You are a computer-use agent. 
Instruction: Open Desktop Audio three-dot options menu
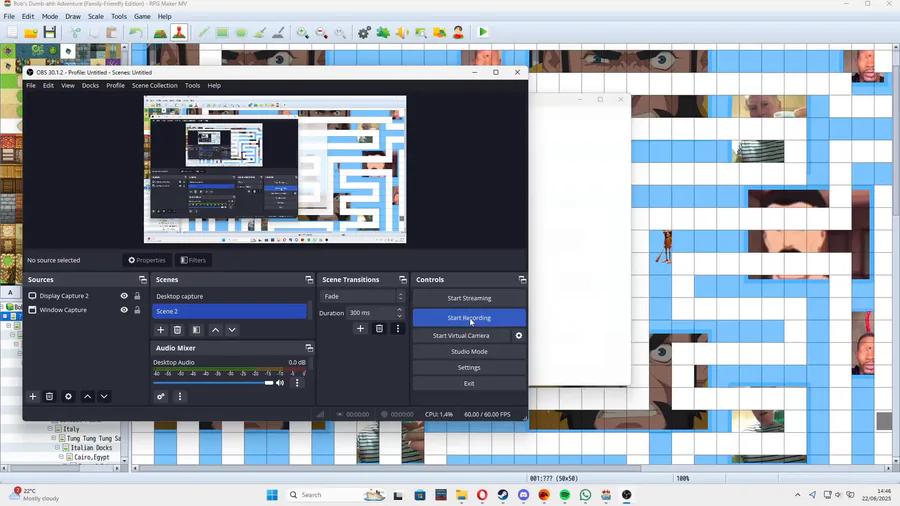[297, 383]
